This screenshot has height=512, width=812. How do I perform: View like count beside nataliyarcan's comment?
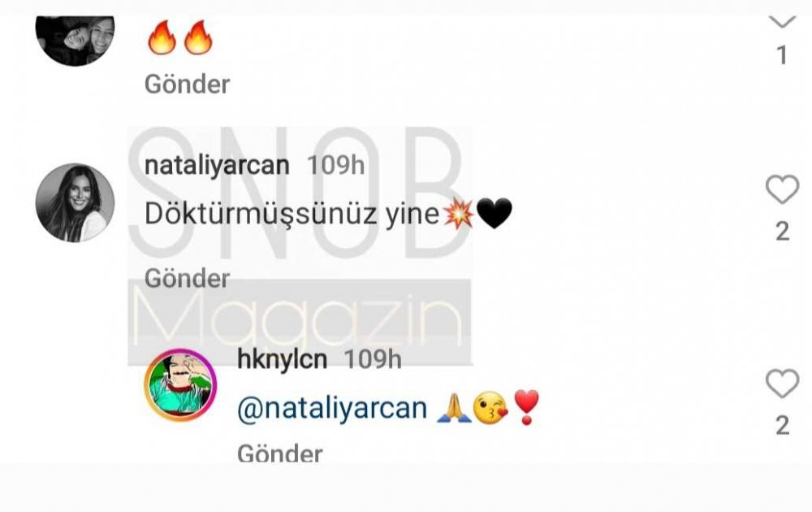tap(782, 231)
